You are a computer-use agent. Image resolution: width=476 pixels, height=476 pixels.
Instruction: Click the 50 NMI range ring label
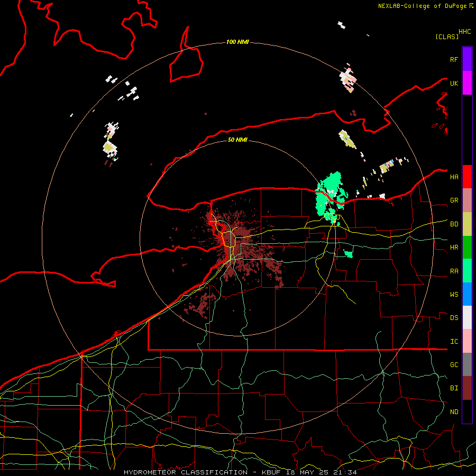[x=237, y=140]
